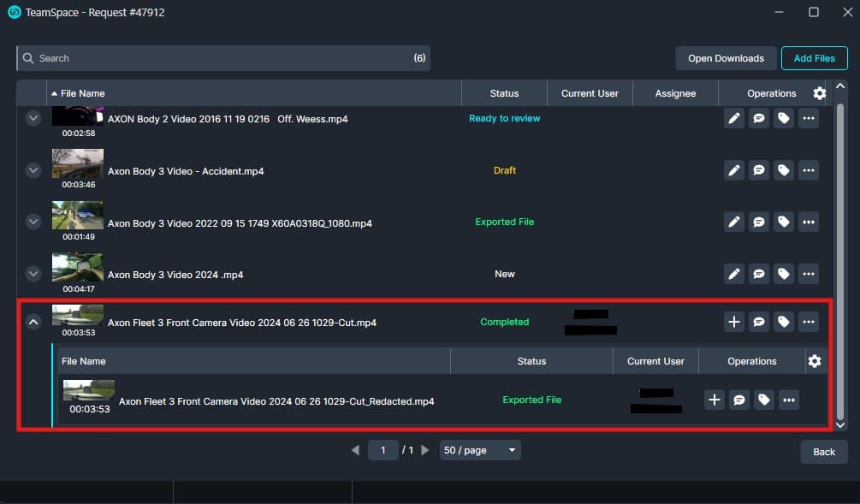860x504 pixels.
Task: Click the Open Downloads button
Action: click(726, 58)
